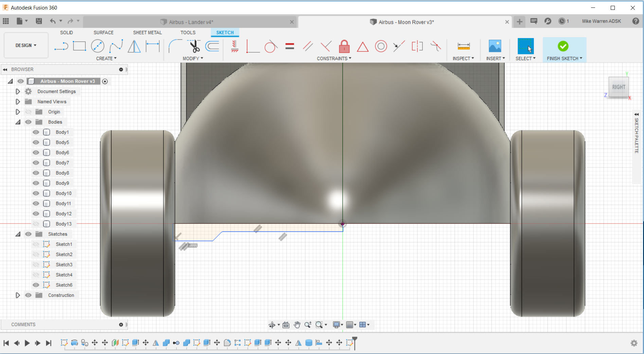Apply the Curvature constraint
The height and width of the screenshot is (354, 644).
(x=435, y=46)
